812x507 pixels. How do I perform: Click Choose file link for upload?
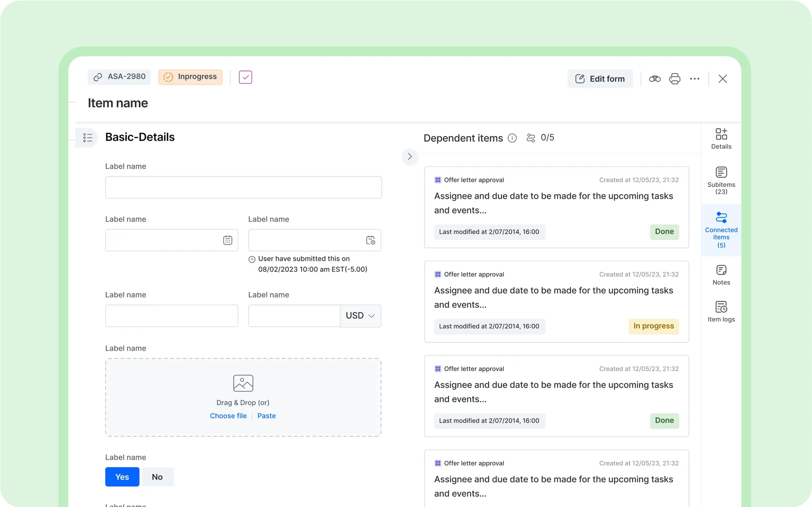coord(228,415)
